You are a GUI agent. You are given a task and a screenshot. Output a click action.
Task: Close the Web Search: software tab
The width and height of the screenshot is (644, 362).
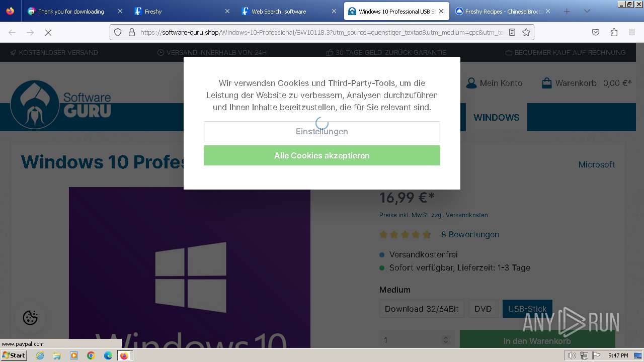(x=334, y=11)
